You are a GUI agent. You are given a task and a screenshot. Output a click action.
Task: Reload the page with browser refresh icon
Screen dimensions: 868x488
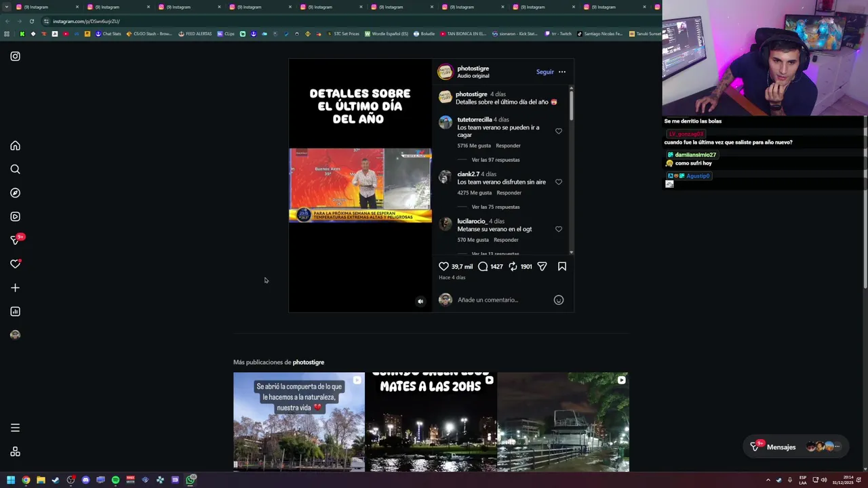coord(32,21)
